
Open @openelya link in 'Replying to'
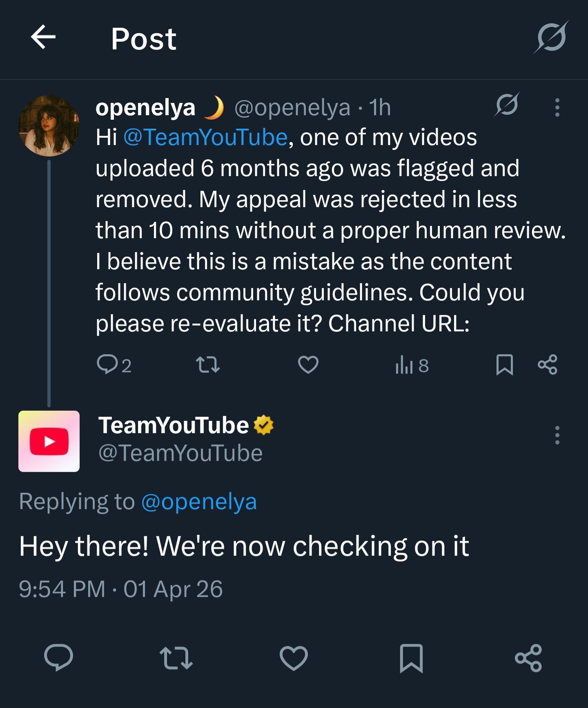point(199,502)
